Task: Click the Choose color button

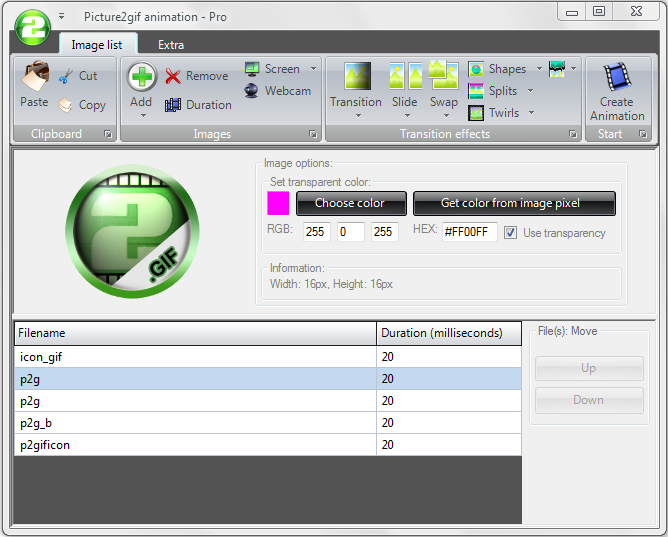Action: click(351, 203)
